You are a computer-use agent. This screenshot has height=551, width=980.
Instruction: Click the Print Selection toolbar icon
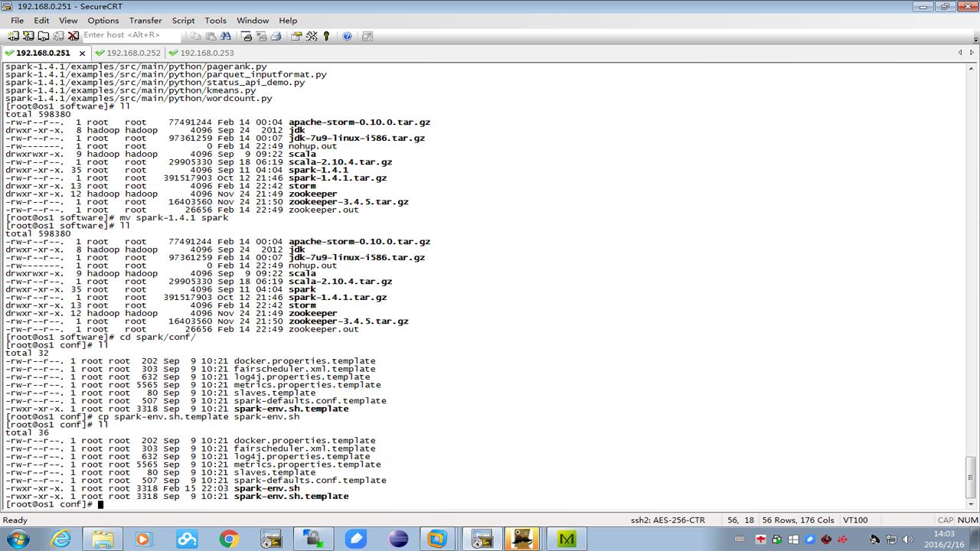(x=261, y=36)
